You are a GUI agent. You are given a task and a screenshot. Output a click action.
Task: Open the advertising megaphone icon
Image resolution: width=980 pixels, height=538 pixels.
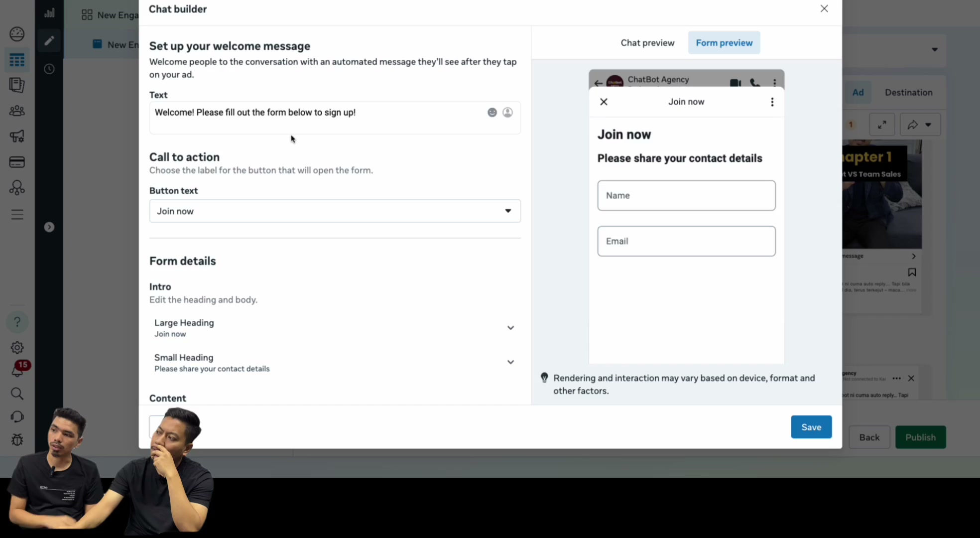pyautogui.click(x=17, y=136)
